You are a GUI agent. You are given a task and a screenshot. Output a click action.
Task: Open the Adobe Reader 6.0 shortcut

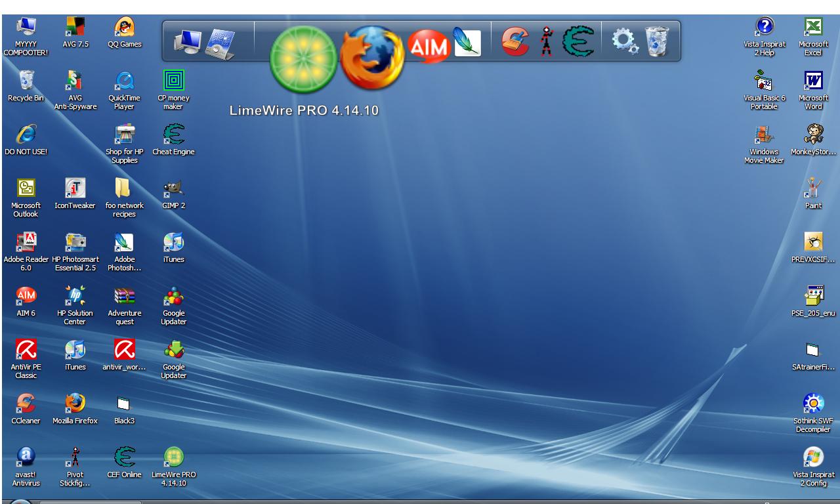pos(26,253)
